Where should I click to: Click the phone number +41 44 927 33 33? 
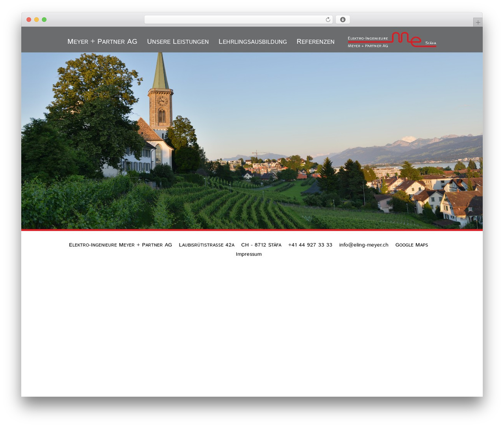[x=310, y=245]
